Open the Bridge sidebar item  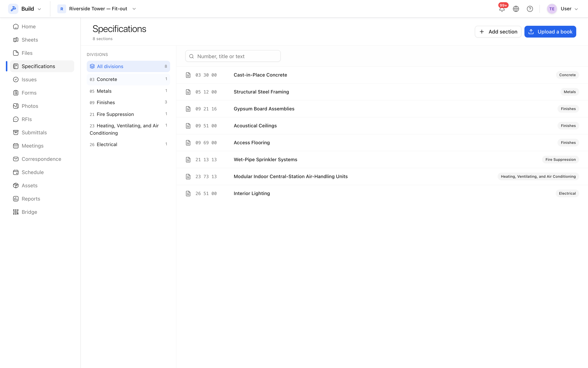(42, 212)
